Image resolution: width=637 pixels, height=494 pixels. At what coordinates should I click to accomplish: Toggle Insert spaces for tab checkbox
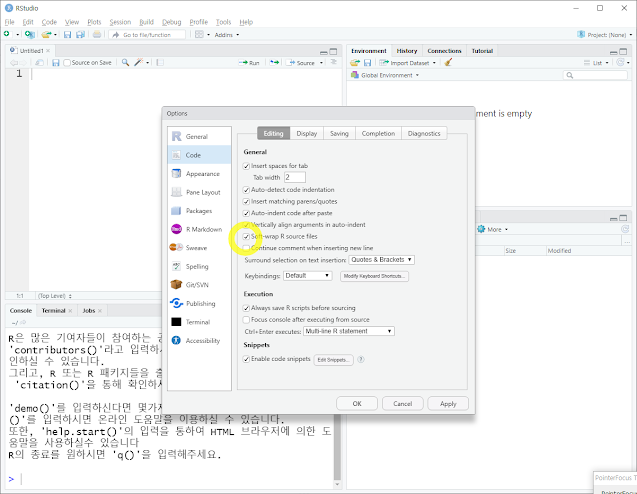[246, 166]
